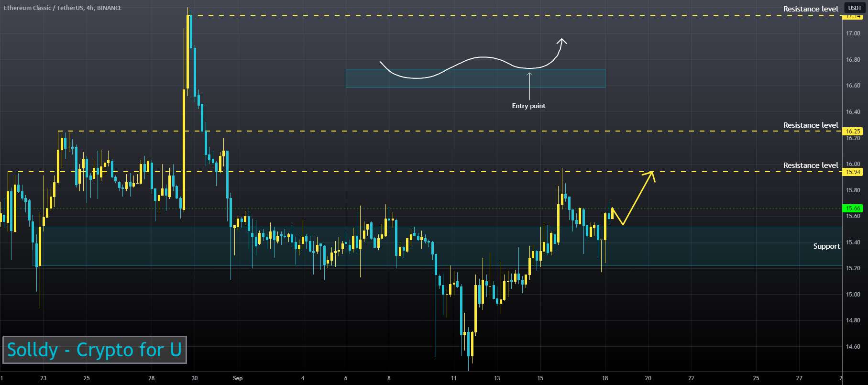Click the Resistance level text beside 15.94
Viewport: 868px width, 385px height.
[x=811, y=165]
